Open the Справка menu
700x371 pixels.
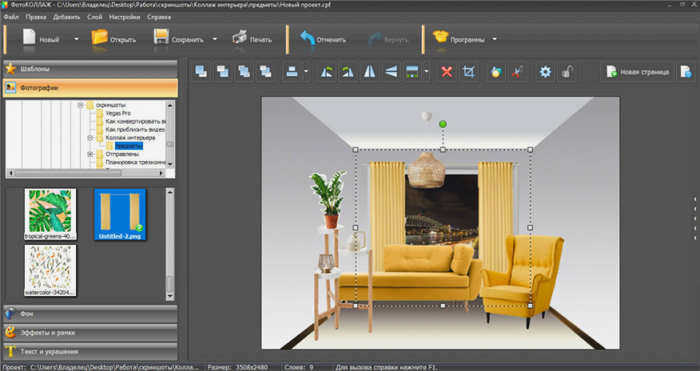click(159, 17)
